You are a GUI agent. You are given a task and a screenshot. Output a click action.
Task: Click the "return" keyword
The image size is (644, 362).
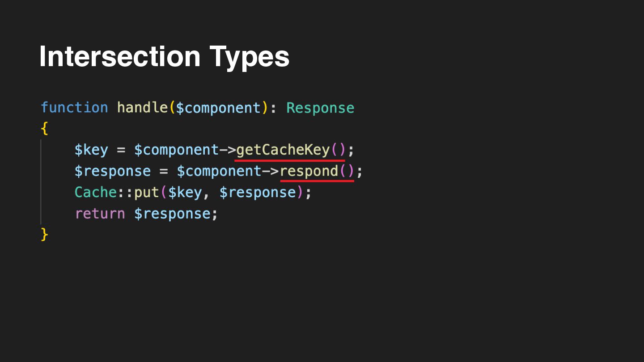pyautogui.click(x=100, y=214)
